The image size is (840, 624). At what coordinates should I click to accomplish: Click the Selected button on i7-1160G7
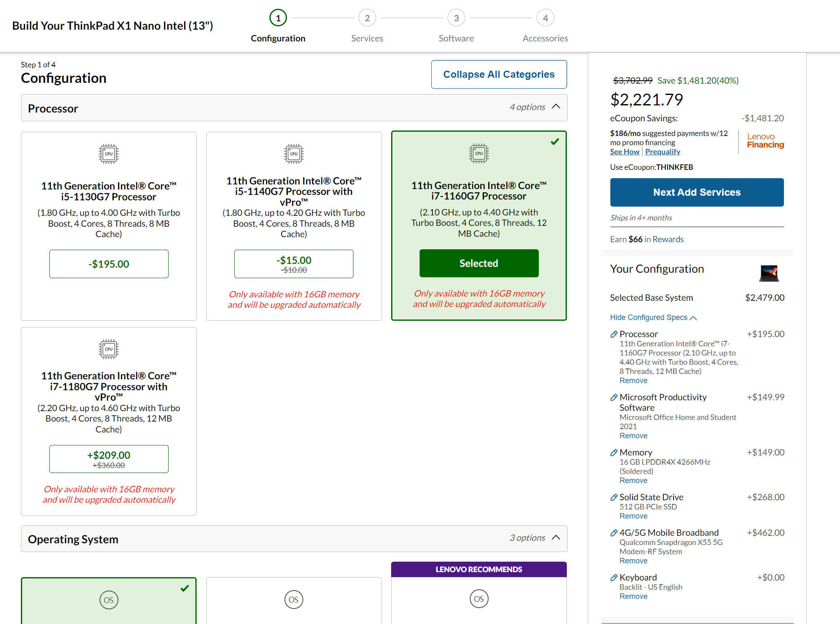point(479,263)
